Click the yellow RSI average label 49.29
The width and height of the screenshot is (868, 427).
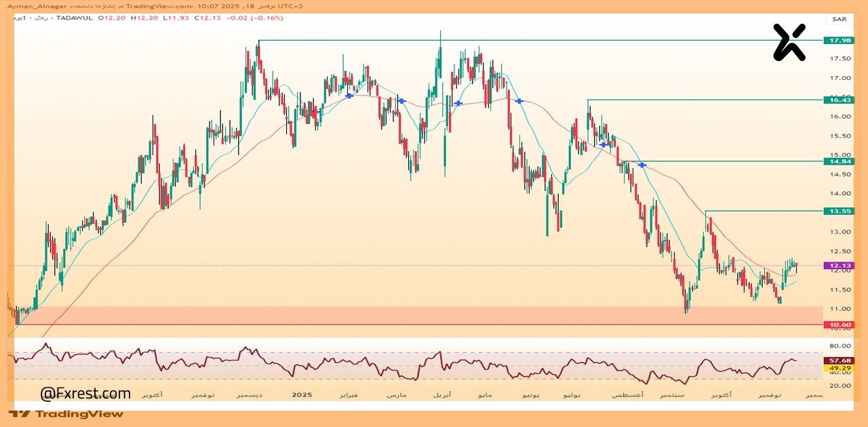click(x=837, y=368)
